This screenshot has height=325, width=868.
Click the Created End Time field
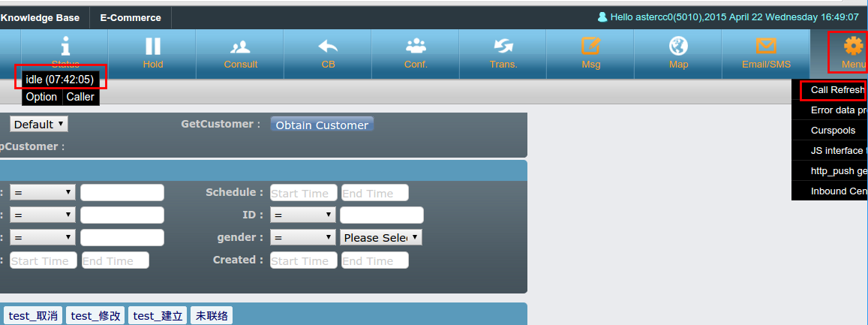click(374, 260)
